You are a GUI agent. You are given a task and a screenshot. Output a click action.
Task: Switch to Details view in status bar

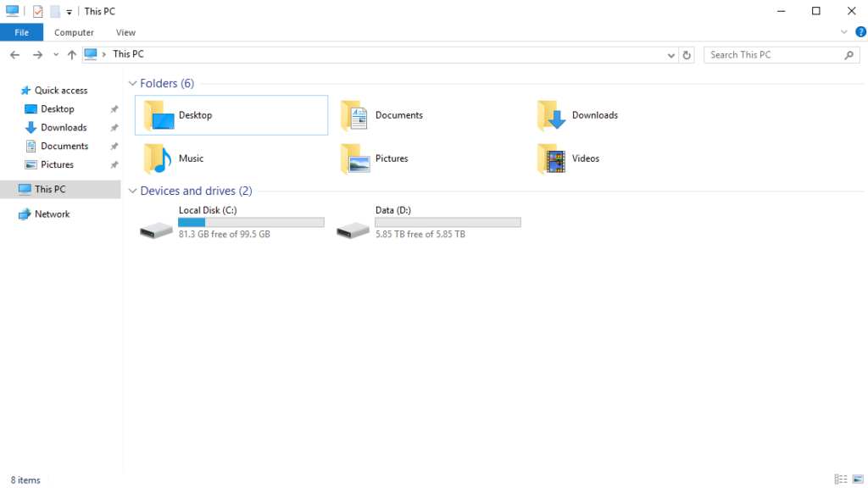point(841,480)
